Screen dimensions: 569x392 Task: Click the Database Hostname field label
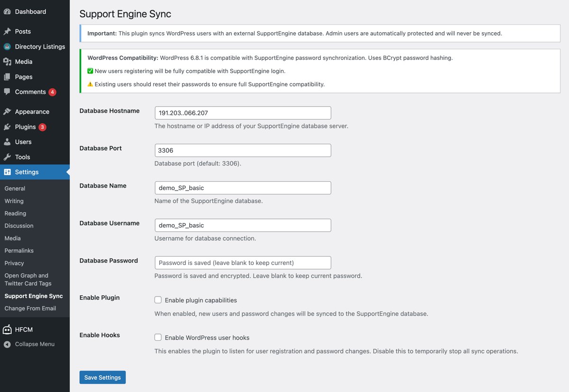(x=110, y=111)
